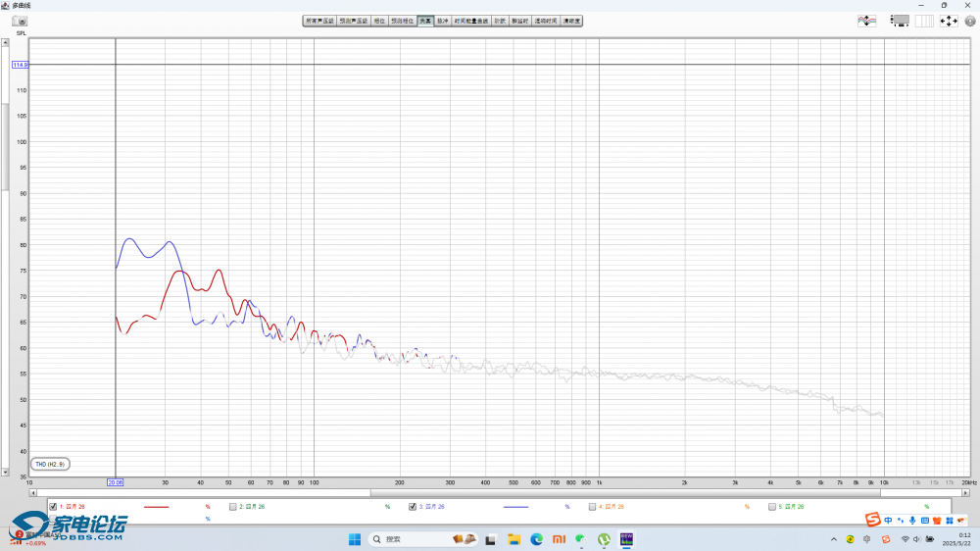
Task: Switch to the 清晰度 tab
Action: tap(571, 21)
